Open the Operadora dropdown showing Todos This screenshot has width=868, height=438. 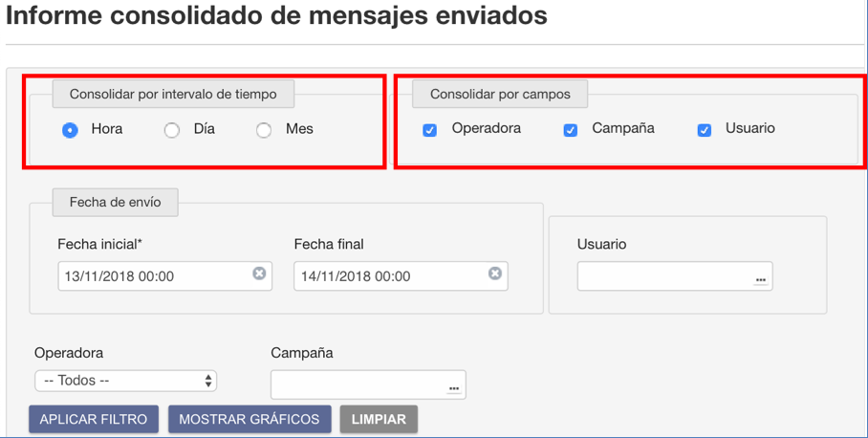click(x=125, y=381)
